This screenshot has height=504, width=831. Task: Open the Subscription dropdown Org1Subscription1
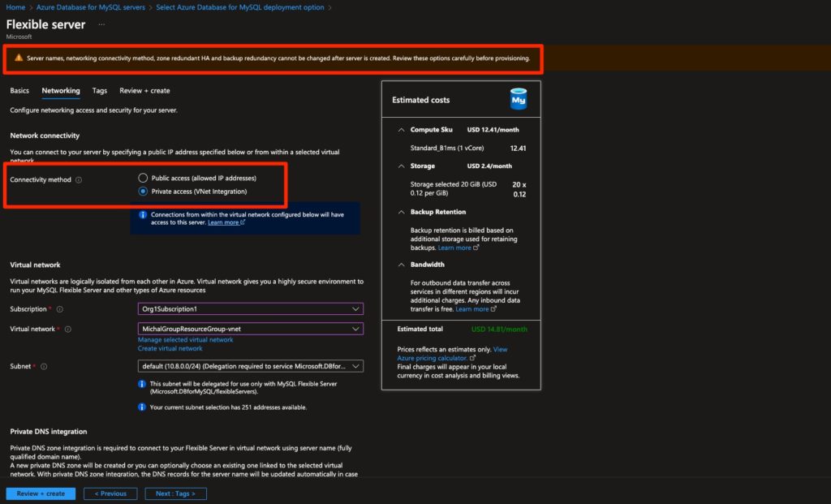click(250, 309)
